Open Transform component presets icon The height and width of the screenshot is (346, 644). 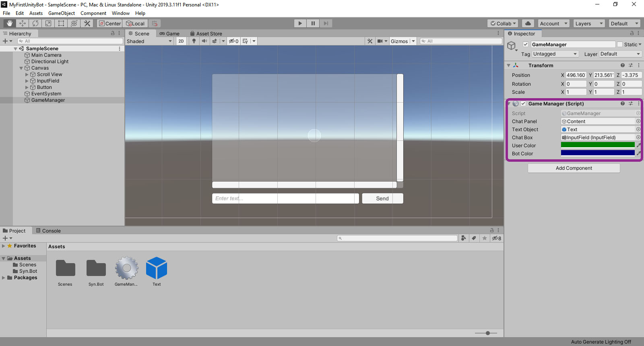pyautogui.click(x=631, y=65)
